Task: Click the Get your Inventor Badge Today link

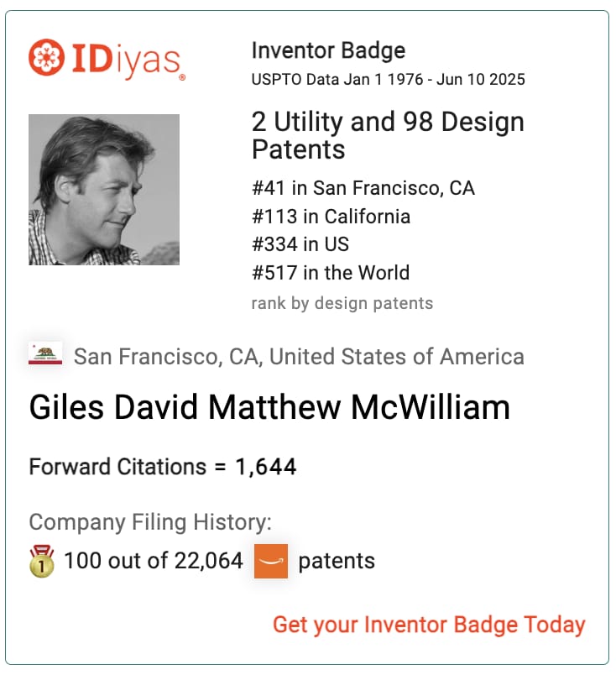Action: tap(429, 624)
